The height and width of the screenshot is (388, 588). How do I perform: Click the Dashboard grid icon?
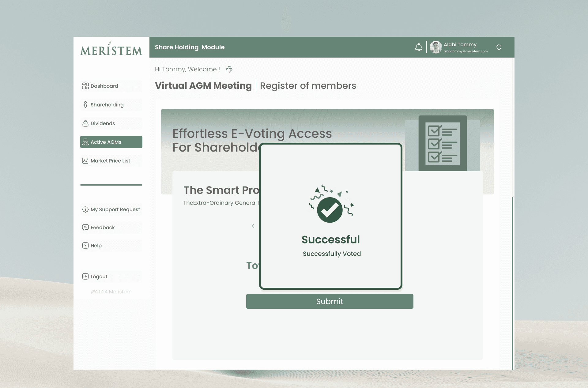(85, 86)
